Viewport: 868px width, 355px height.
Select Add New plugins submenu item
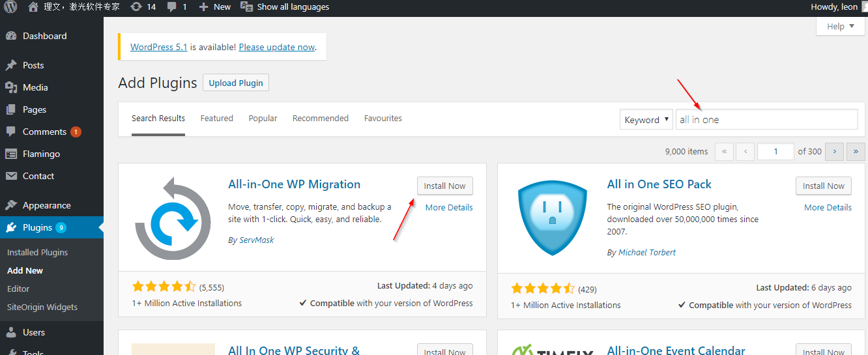coord(25,270)
